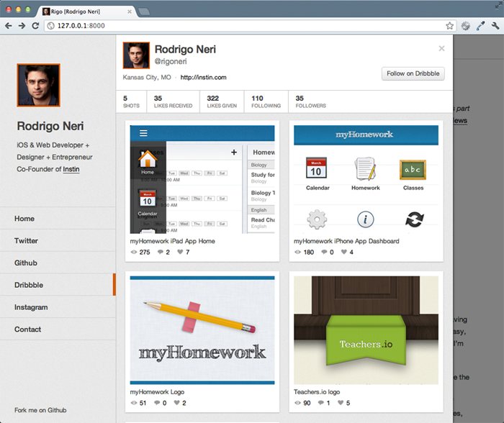
Task: Open the pencil myHomework logo shot thumbnail
Action: [x=202, y=330]
